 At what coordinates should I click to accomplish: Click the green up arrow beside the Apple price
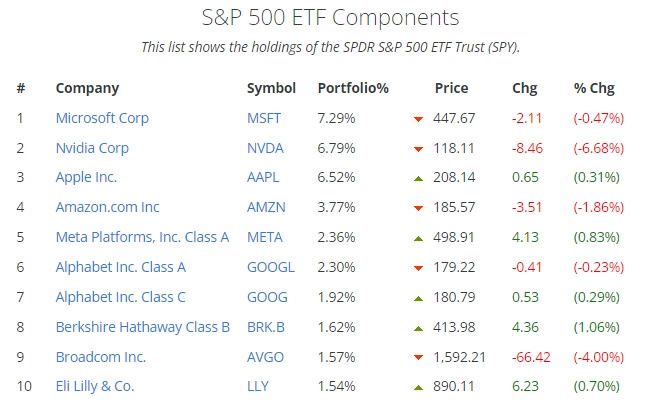418,178
